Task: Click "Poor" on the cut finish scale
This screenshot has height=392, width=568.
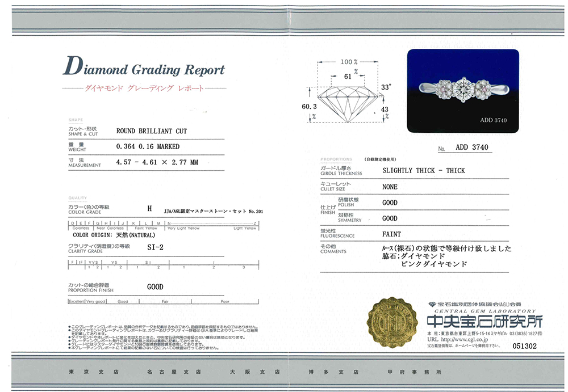Action: pyautogui.click(x=225, y=301)
